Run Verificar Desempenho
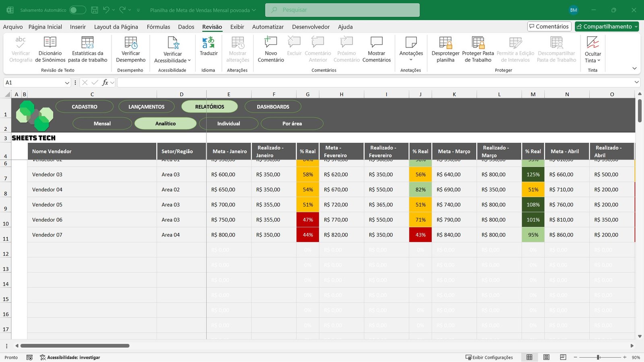The height and width of the screenshot is (362, 644). tap(131, 49)
